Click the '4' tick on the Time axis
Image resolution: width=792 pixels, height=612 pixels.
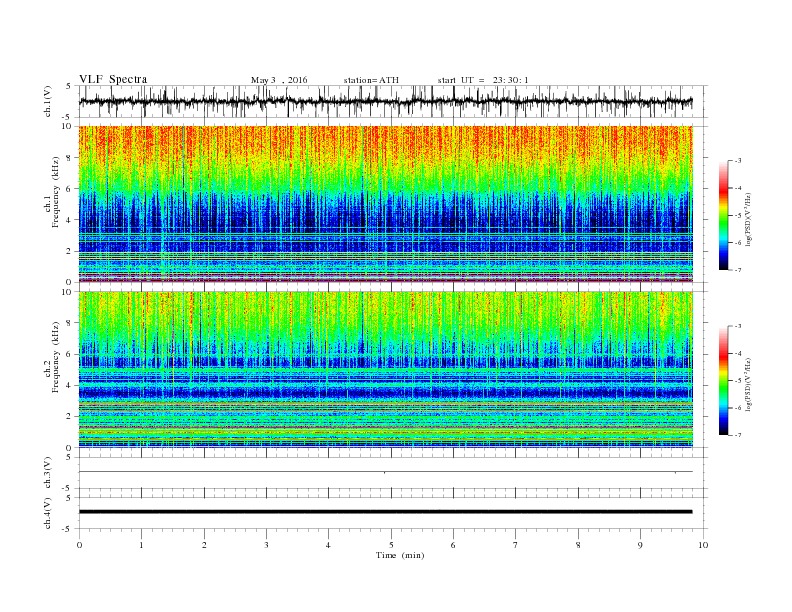pyautogui.click(x=328, y=545)
